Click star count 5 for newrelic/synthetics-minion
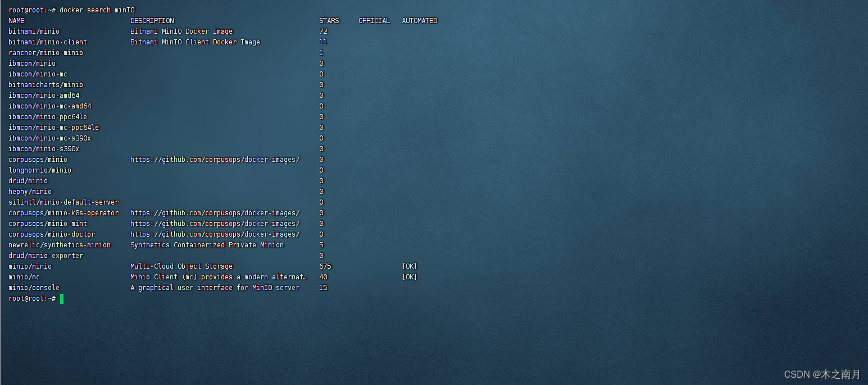868x385 pixels. 321,245
